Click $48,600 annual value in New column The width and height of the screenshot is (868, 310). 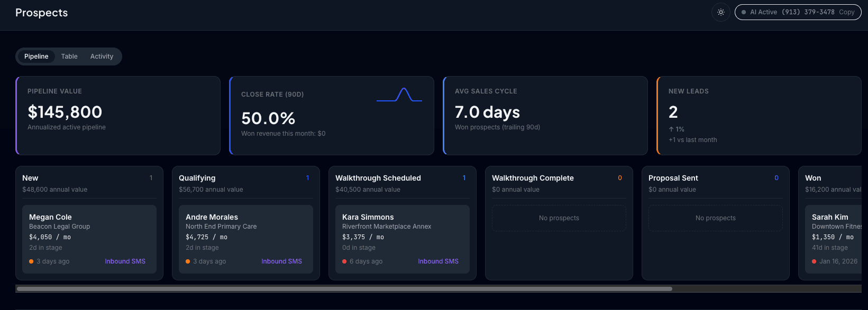coord(54,190)
